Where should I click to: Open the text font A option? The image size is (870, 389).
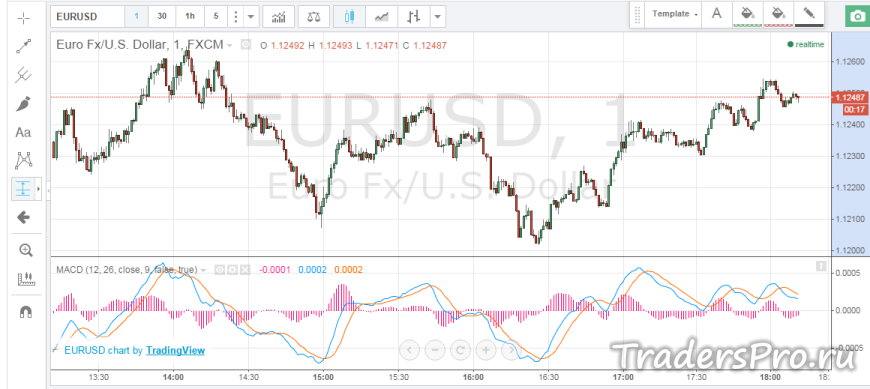point(716,14)
